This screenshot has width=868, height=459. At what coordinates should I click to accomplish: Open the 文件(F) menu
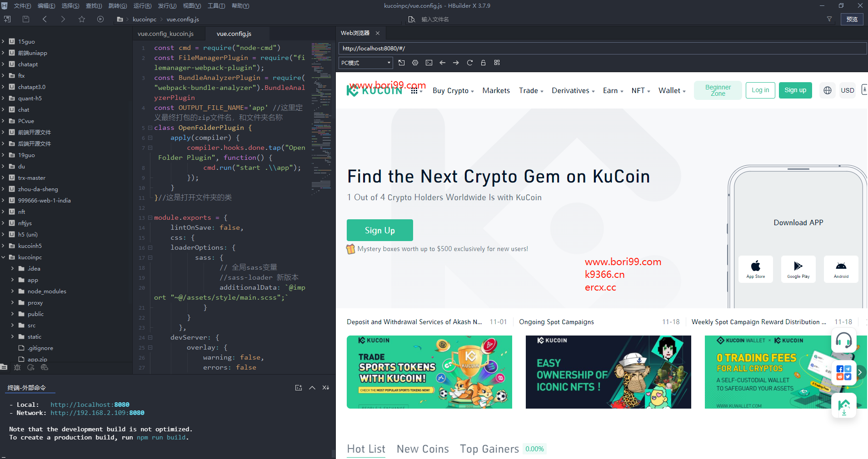22,6
